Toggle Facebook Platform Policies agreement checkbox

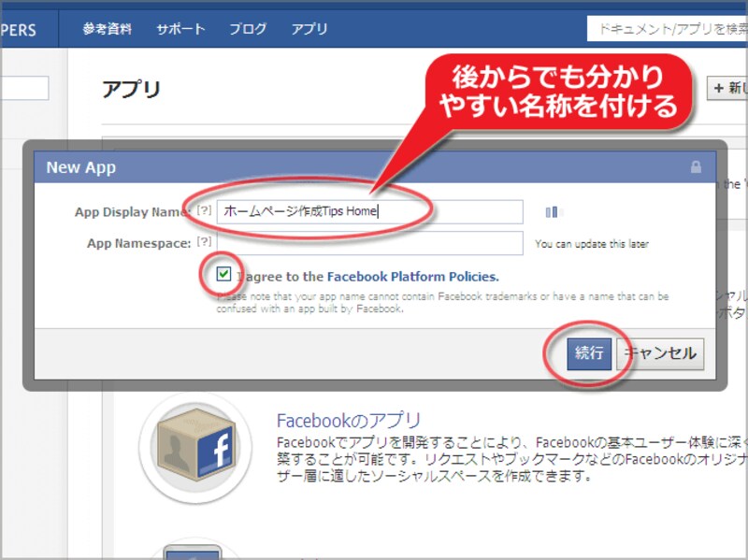point(223,274)
